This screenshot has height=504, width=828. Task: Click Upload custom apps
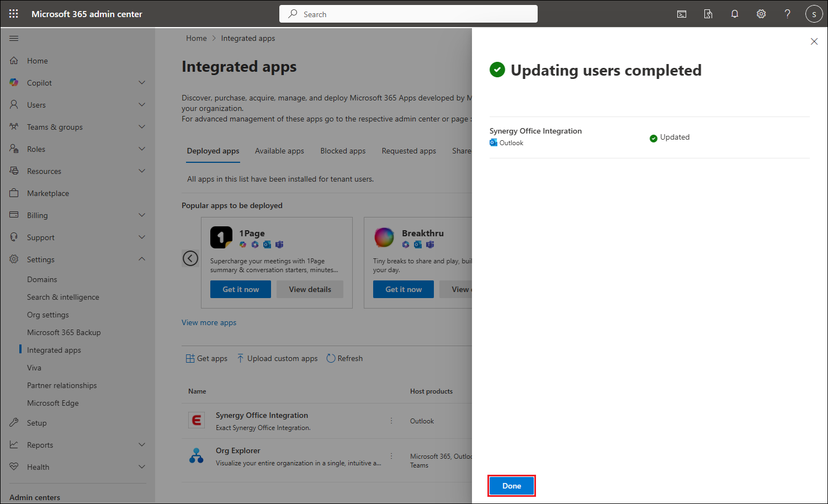(x=277, y=358)
